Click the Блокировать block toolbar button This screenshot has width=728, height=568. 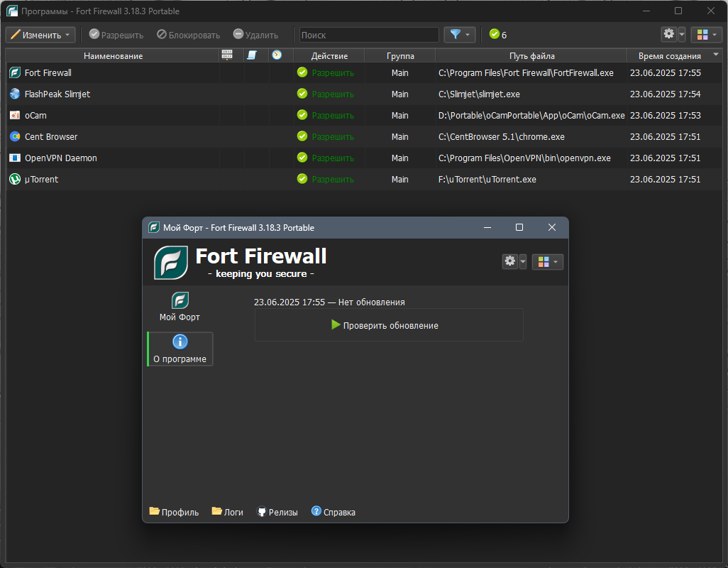pos(188,35)
